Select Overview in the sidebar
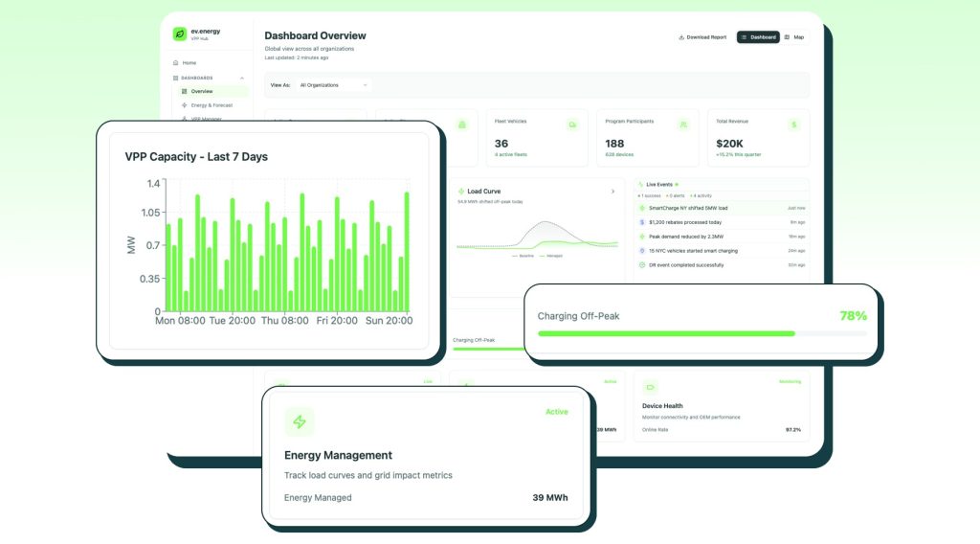Image resolution: width=980 pixels, height=544 pixels. [201, 91]
